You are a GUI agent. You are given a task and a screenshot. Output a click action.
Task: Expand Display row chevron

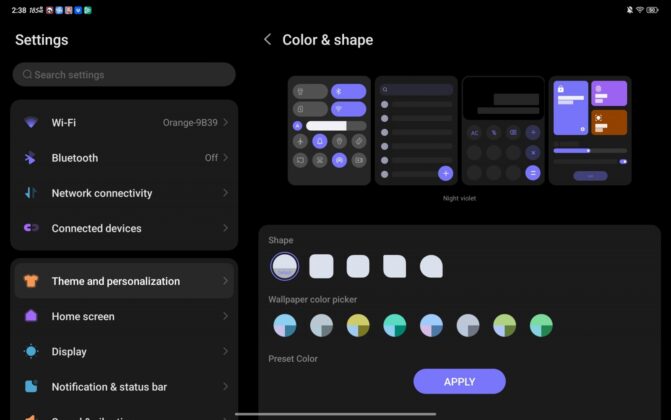coord(226,351)
